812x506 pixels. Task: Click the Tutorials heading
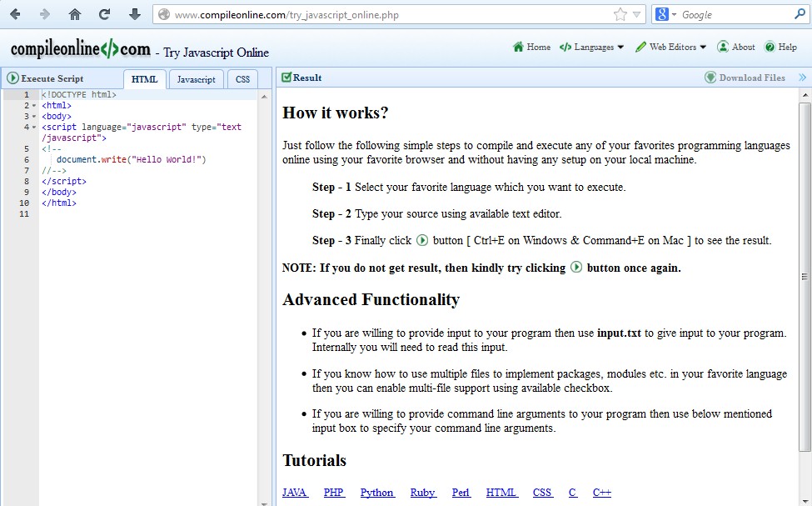[314, 460]
